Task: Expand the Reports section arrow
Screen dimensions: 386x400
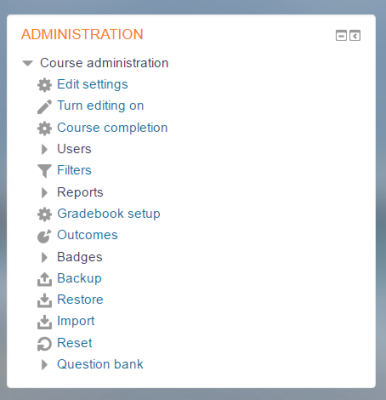Action: click(x=44, y=193)
